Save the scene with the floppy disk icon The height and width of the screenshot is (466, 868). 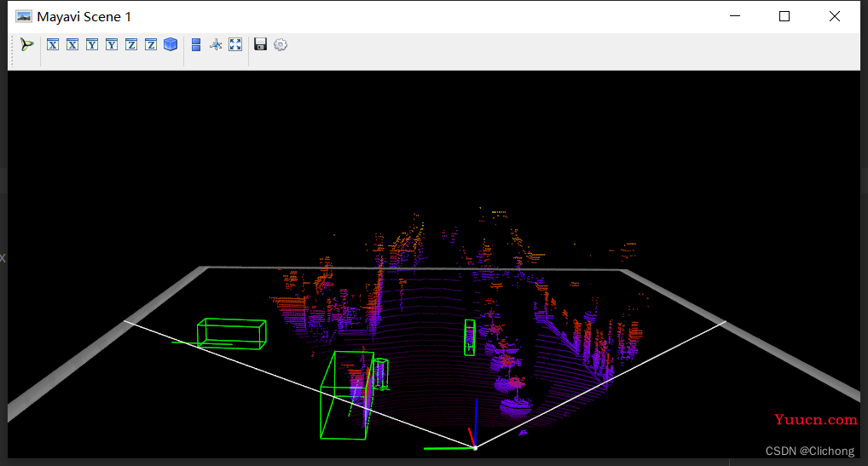click(260, 44)
